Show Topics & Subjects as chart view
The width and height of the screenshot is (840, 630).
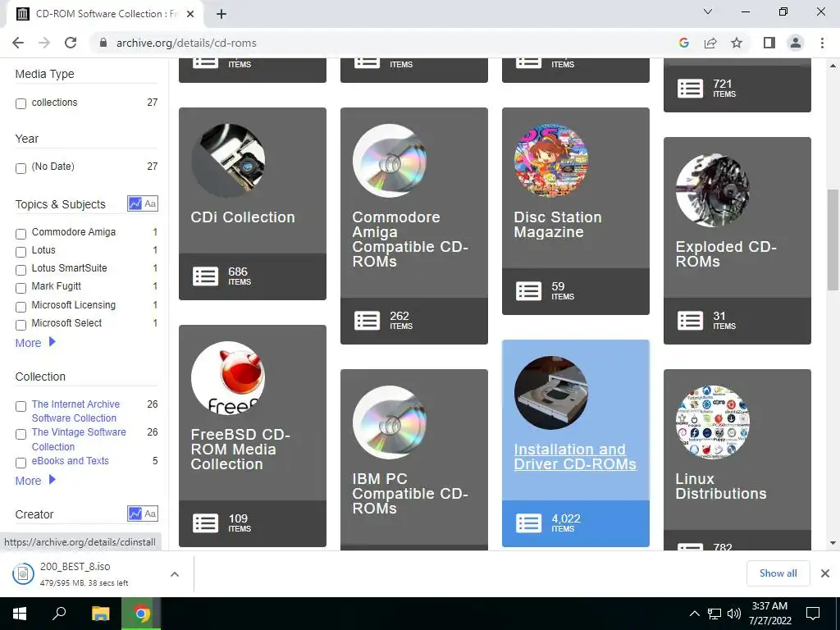(135, 203)
